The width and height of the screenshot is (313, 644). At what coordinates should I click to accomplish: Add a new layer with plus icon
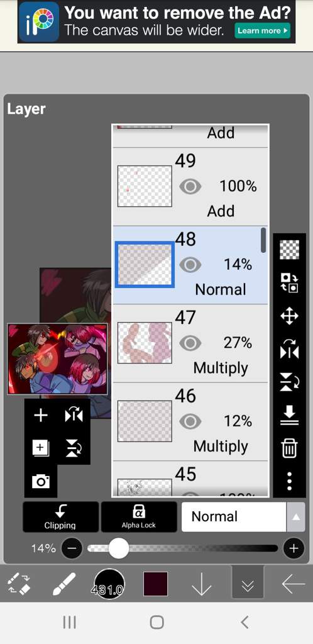[x=41, y=415]
